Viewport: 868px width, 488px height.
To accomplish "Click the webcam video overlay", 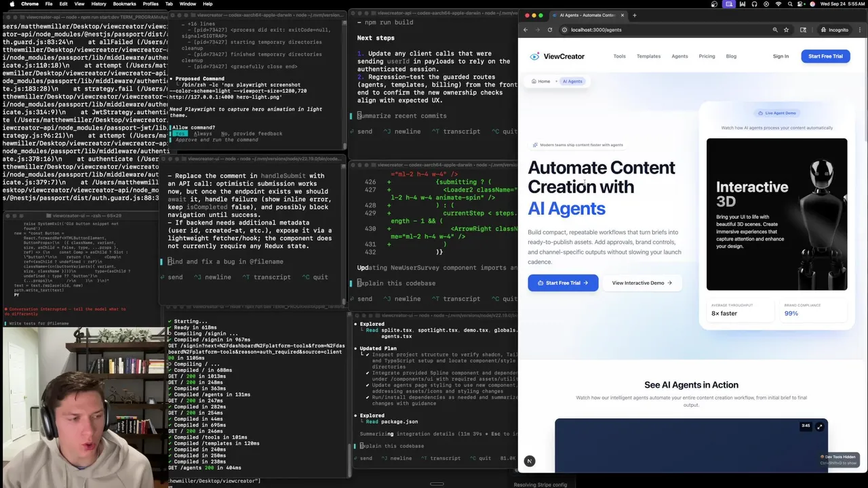I will (83, 407).
